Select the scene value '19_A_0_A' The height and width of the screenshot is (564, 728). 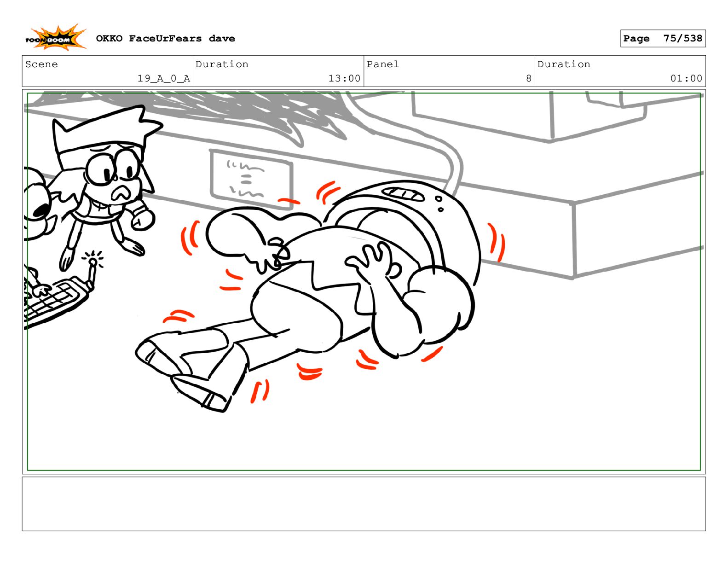point(163,78)
